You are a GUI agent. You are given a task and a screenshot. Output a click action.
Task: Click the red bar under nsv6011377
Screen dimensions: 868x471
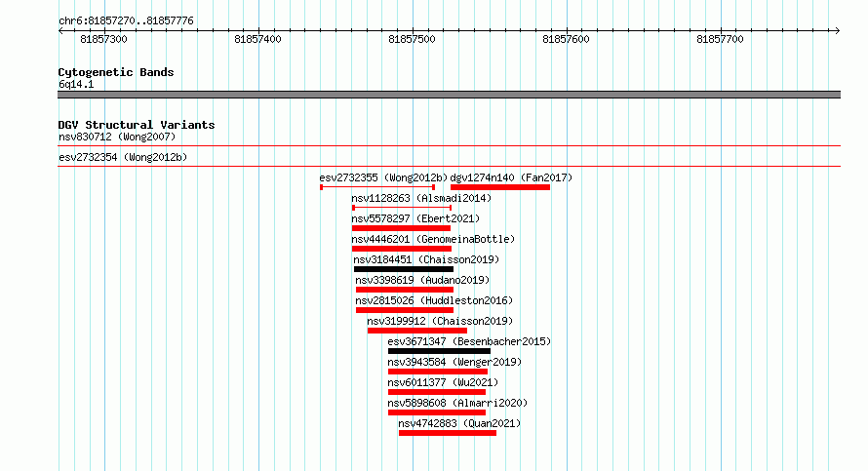pyautogui.click(x=437, y=392)
